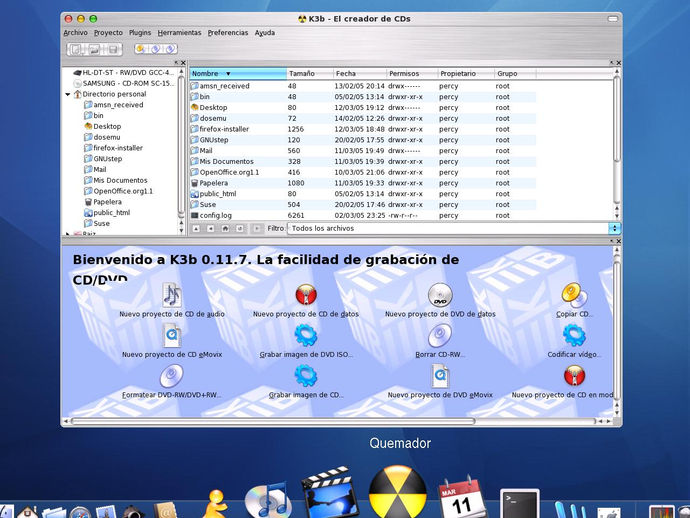Click the save project toolbar icon
The width and height of the screenshot is (690, 518).
[113, 49]
